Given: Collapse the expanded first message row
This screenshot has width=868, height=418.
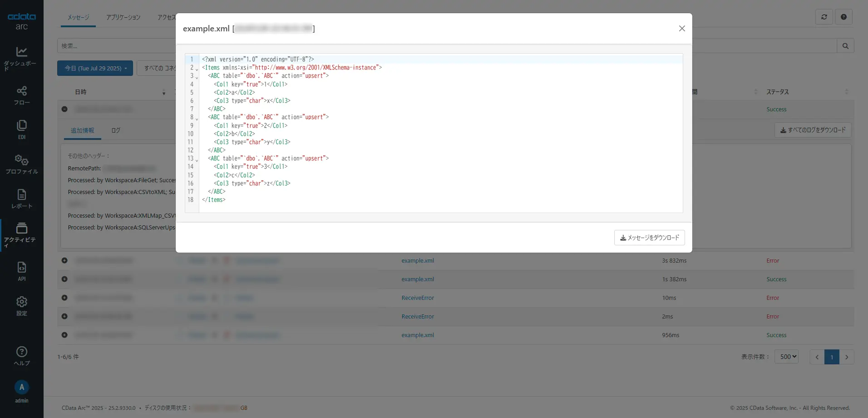Looking at the screenshot, I should [64, 109].
